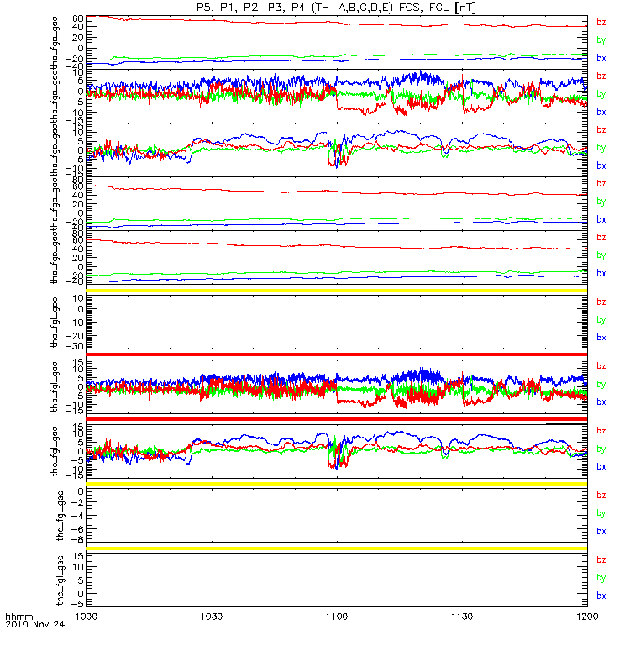Click the thc_fgl_gse y-axis title

click(x=55, y=451)
